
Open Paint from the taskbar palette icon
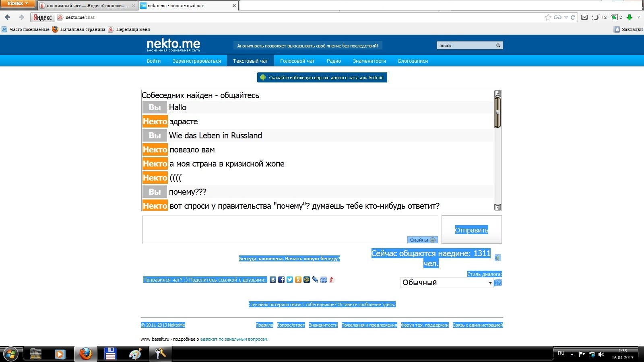(135, 354)
